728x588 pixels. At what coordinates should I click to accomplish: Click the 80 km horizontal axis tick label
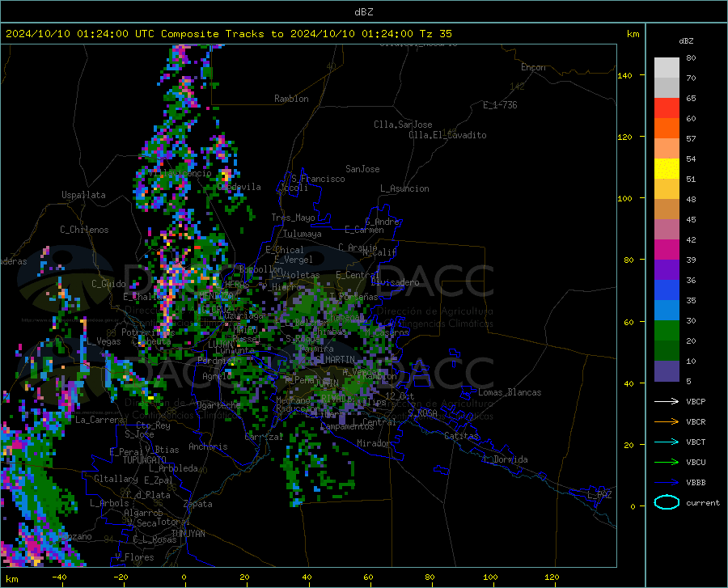(x=430, y=577)
